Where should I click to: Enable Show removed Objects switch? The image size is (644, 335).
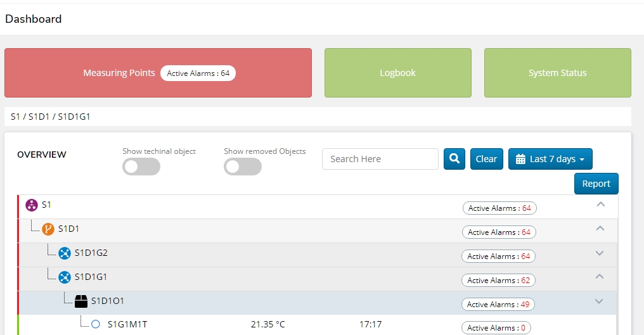point(242,167)
